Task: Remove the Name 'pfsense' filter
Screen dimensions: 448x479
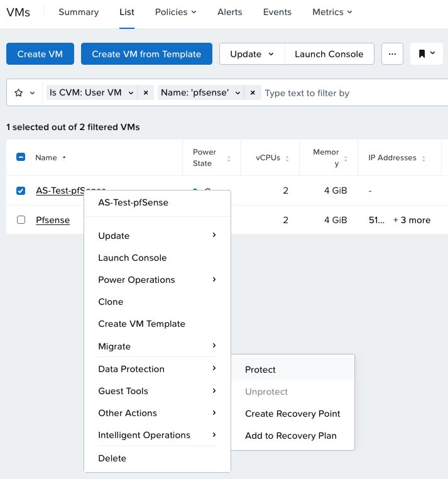Action: coord(253,92)
